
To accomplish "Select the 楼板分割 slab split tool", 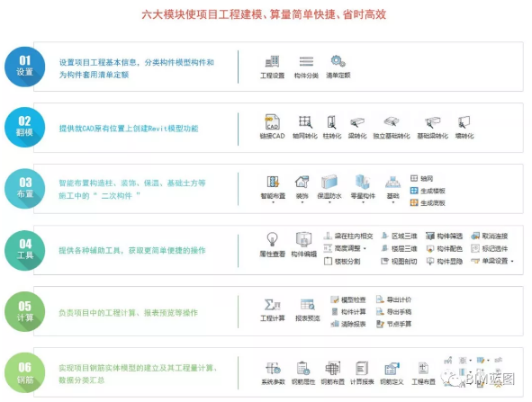I will (x=342, y=262).
